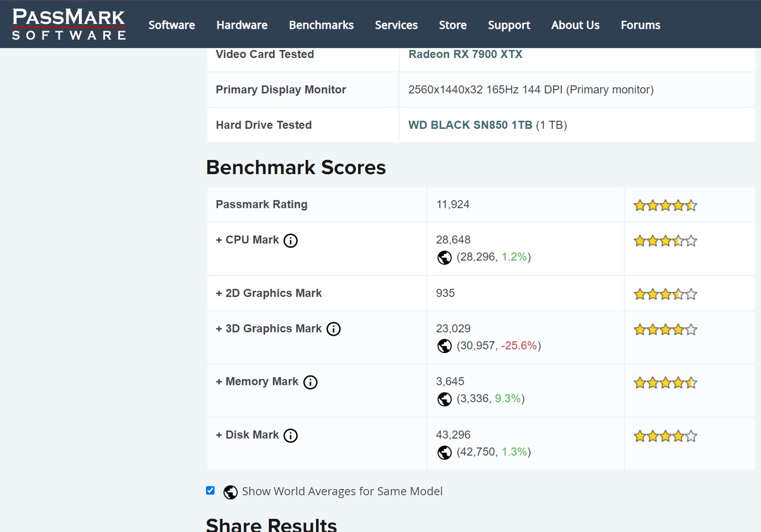761x532 pixels.
Task: Click the 2560x1440x32 165Hz monitor value
Action: point(531,90)
